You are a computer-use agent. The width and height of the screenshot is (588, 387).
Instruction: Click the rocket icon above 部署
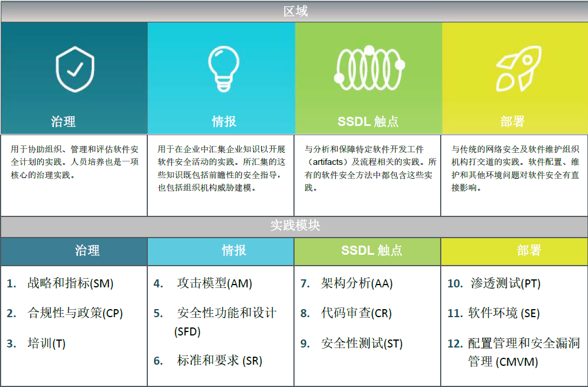point(515,66)
